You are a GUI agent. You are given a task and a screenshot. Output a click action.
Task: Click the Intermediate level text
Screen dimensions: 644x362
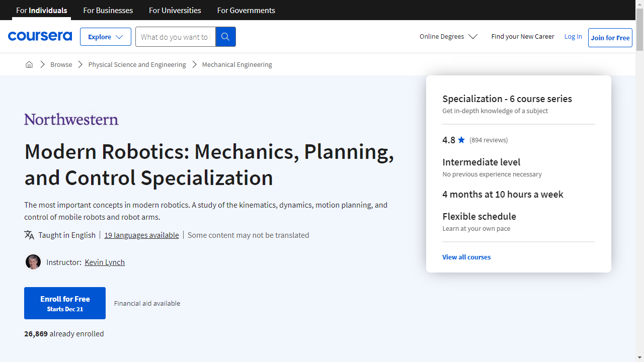point(481,162)
